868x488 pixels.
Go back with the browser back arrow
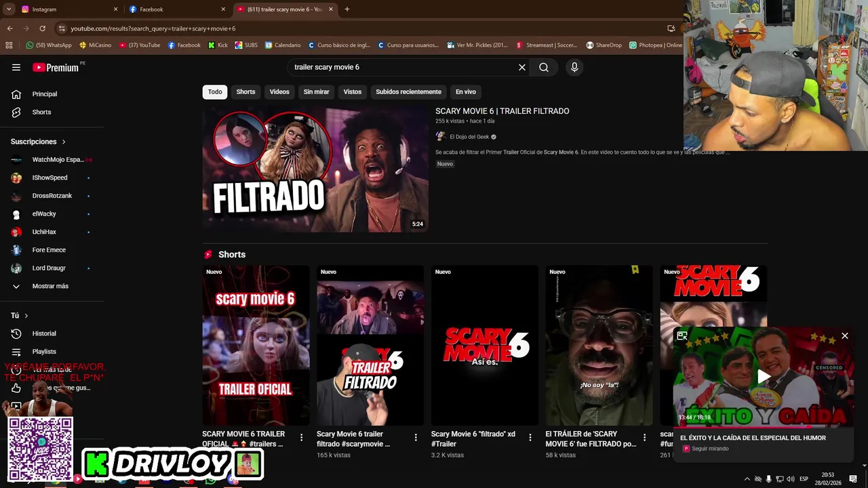[x=9, y=28]
